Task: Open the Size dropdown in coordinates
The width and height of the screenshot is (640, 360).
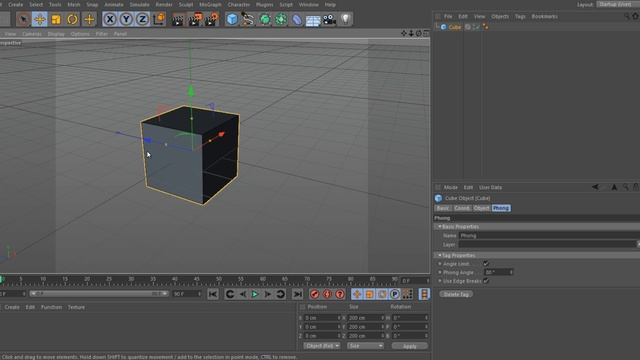Action: pyautogui.click(x=366, y=346)
